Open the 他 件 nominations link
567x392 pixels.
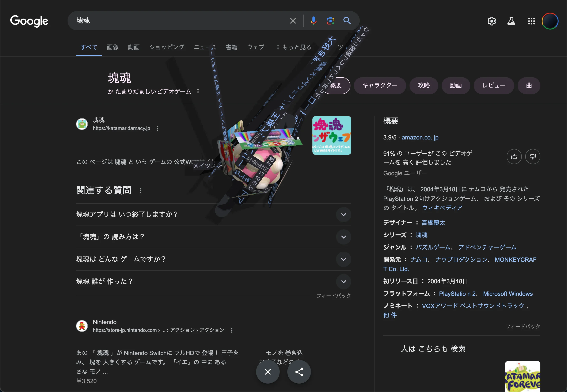coord(390,315)
